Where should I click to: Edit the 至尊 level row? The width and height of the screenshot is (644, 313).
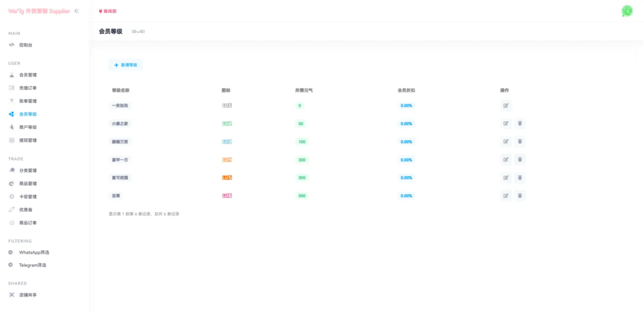pyautogui.click(x=506, y=196)
